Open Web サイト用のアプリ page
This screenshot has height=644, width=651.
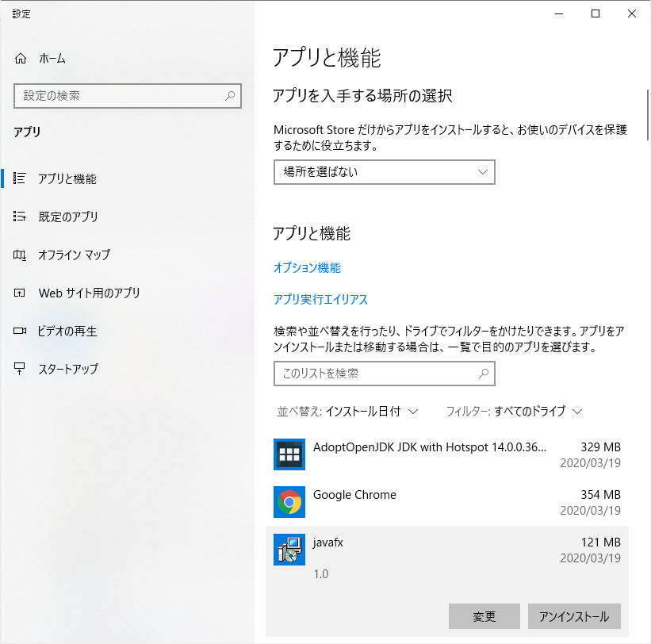[127, 293]
